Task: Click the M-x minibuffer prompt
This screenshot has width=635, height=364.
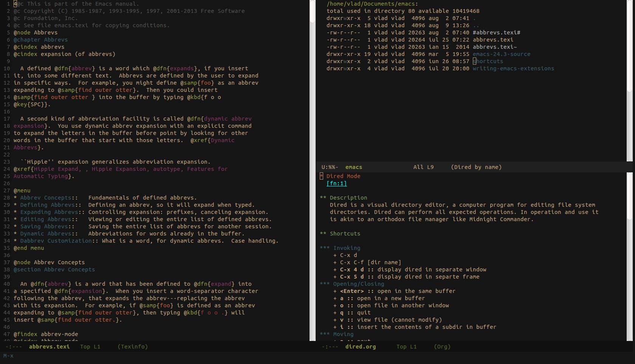Action: pos(8,356)
